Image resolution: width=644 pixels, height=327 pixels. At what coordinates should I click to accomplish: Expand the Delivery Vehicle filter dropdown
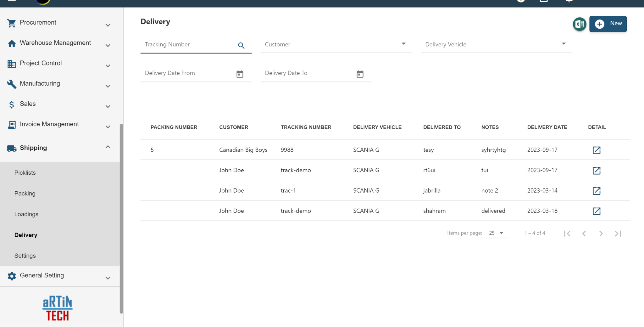(x=563, y=44)
